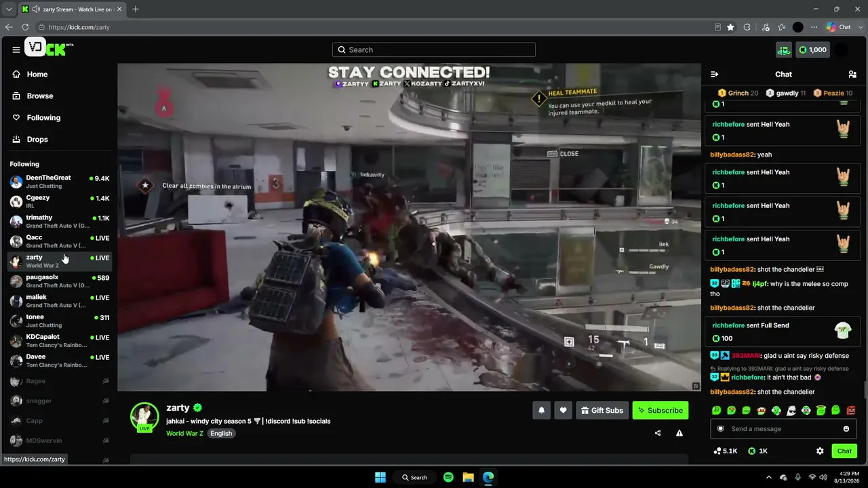Report the stream with warning icon
This screenshot has width=868, height=488.
click(679, 433)
